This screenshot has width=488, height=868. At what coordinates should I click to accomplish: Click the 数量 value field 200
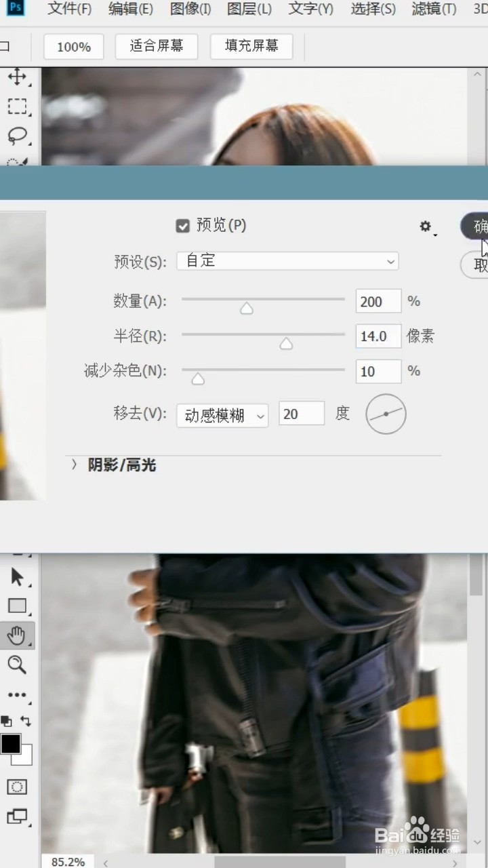click(378, 302)
